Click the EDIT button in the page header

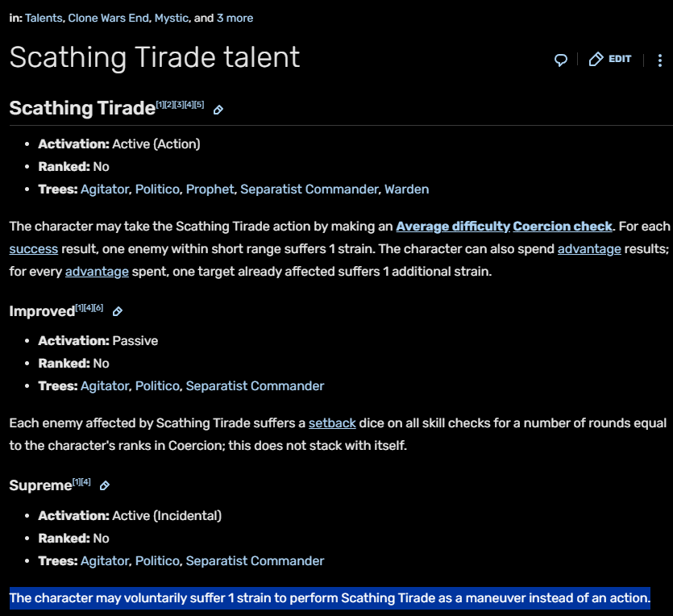point(610,59)
